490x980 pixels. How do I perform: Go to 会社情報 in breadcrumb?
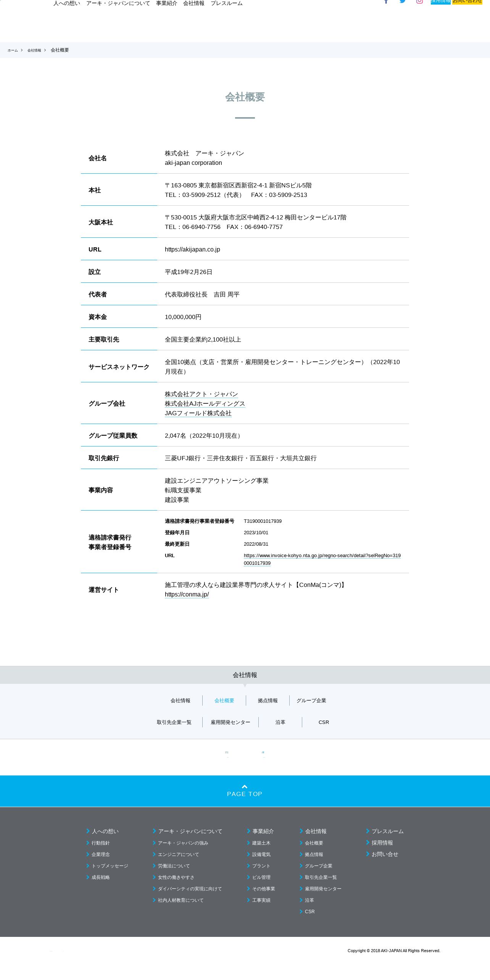pos(34,50)
